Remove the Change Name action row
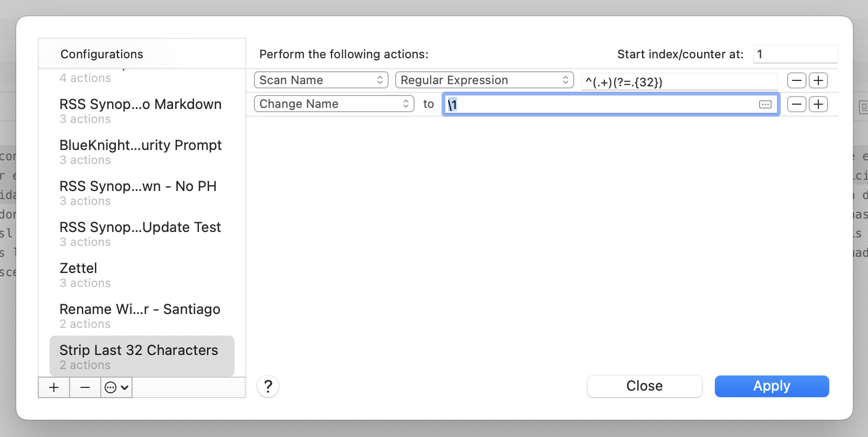Screen dimensions: 868x437 pyautogui.click(x=796, y=104)
